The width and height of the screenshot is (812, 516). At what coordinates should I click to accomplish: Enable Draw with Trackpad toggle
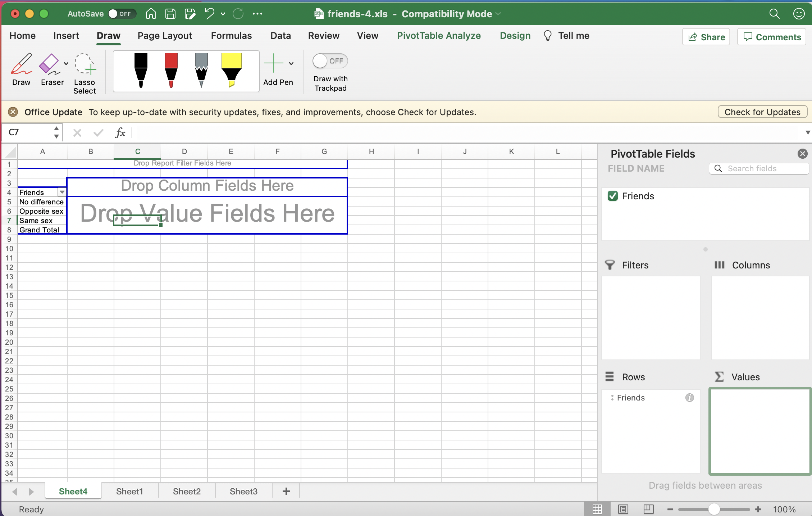tap(330, 61)
